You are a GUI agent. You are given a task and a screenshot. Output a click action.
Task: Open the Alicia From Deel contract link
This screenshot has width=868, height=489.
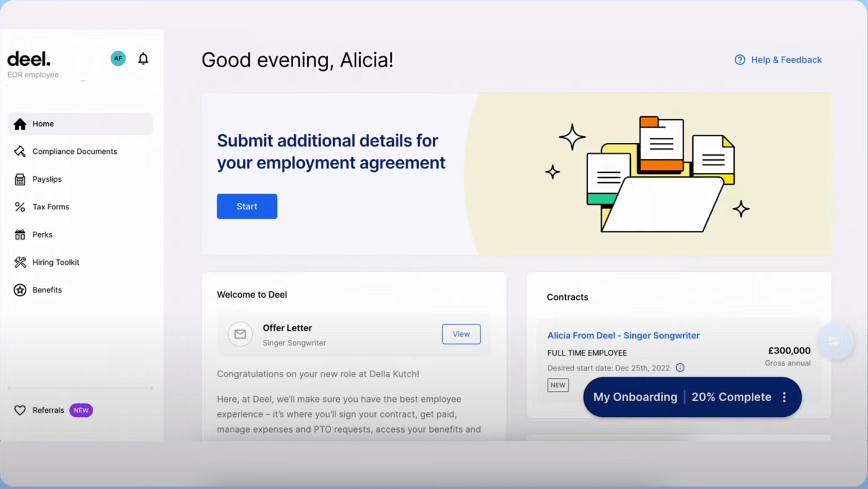pos(623,336)
